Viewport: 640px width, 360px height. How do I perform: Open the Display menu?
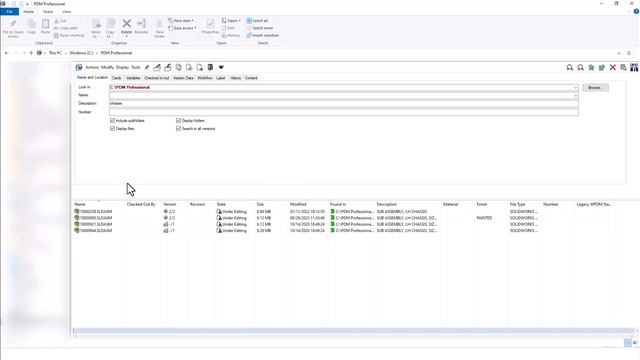coord(122,67)
